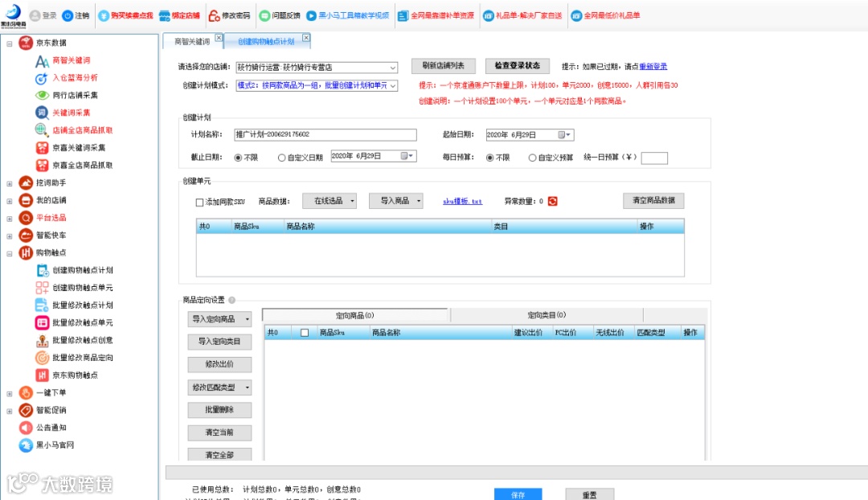This screenshot has height=500, width=868.
Task: Open 京喜全店商品抓取 in sidebar
Action: (x=83, y=165)
